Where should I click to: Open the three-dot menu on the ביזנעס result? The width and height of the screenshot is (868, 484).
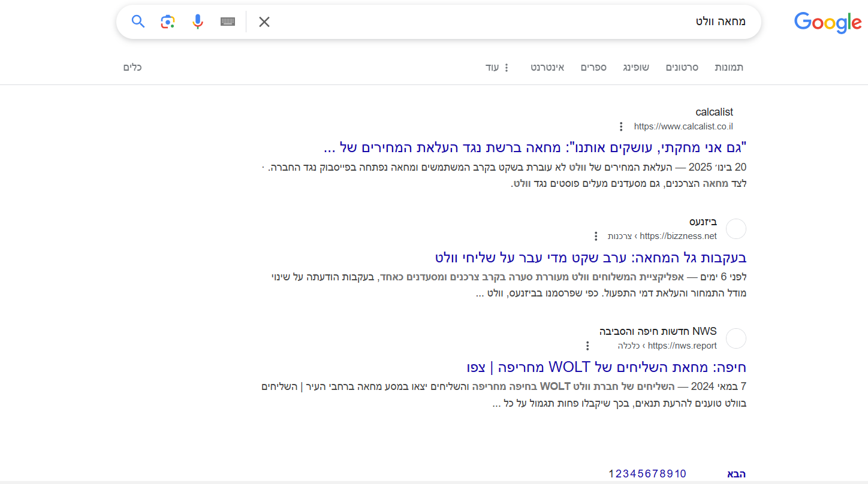coord(595,236)
